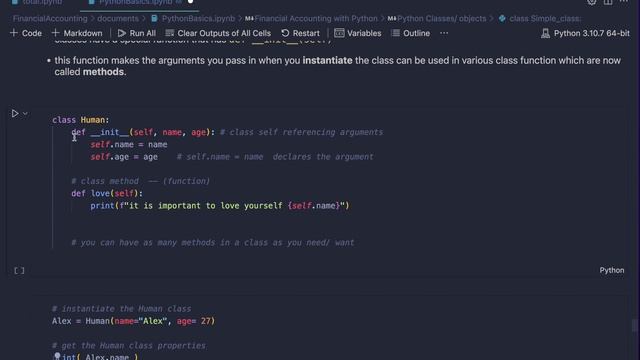Click the '# class method -- (function)' comment
The image size is (640, 360).
coord(140,181)
